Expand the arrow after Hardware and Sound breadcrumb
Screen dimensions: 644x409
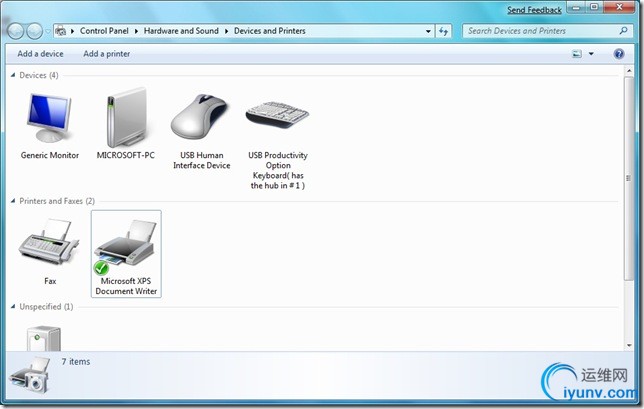(226, 31)
